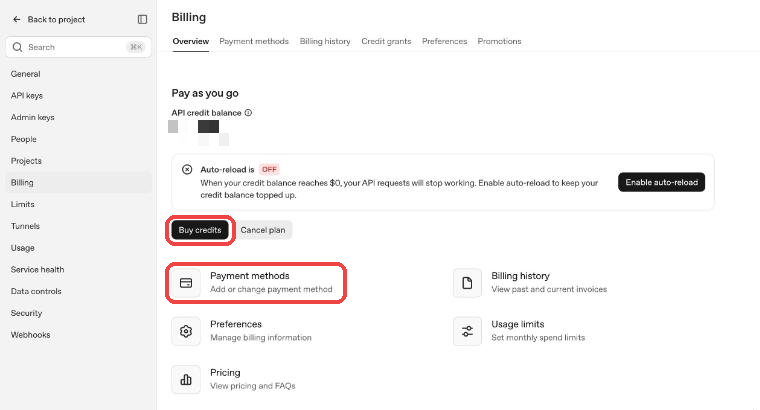The height and width of the screenshot is (410, 760).
Task: Focus the sidebar Search field
Action: (x=79, y=47)
